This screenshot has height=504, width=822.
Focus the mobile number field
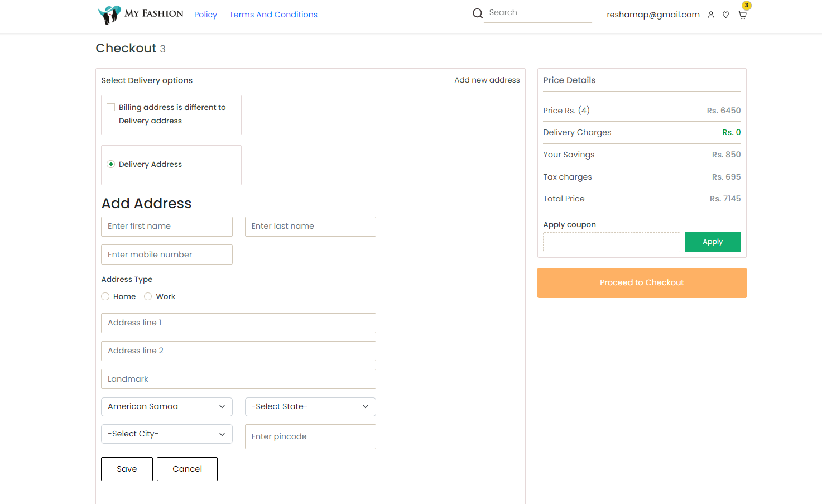click(167, 255)
